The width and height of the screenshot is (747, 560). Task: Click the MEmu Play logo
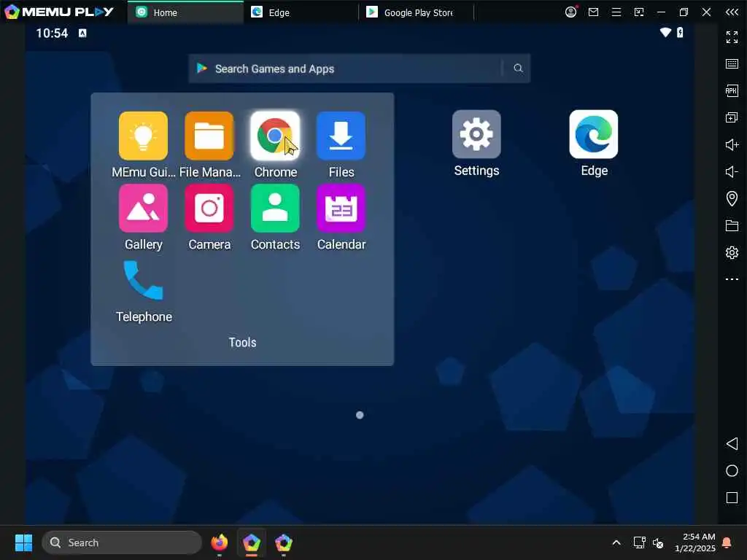tap(59, 12)
